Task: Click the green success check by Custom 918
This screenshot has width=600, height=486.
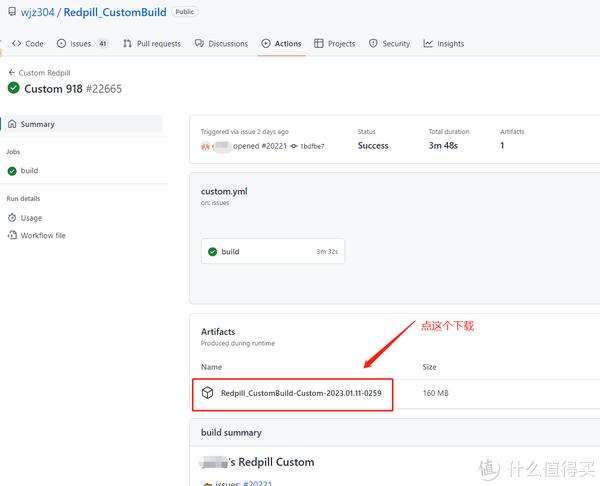Action: pyautogui.click(x=13, y=88)
